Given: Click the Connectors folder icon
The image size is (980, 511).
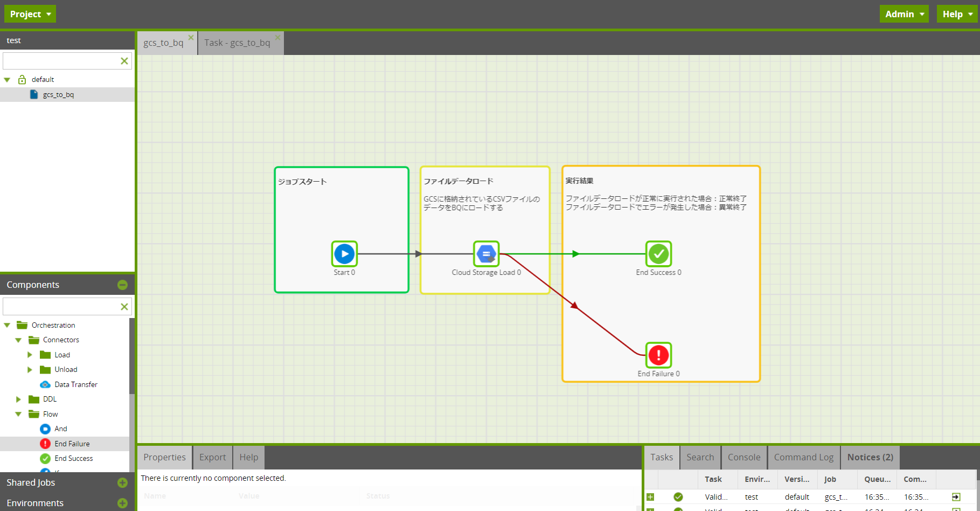Looking at the screenshot, I should pyautogui.click(x=34, y=340).
